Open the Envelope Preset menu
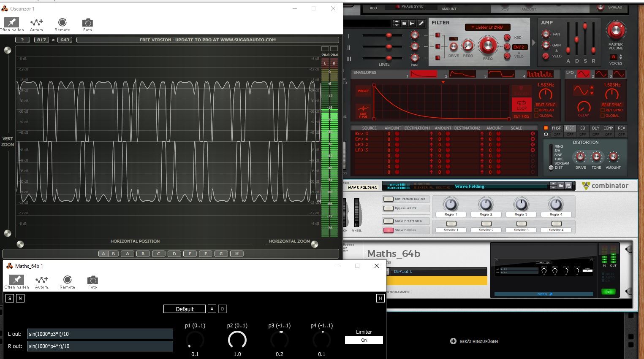 tap(363, 91)
